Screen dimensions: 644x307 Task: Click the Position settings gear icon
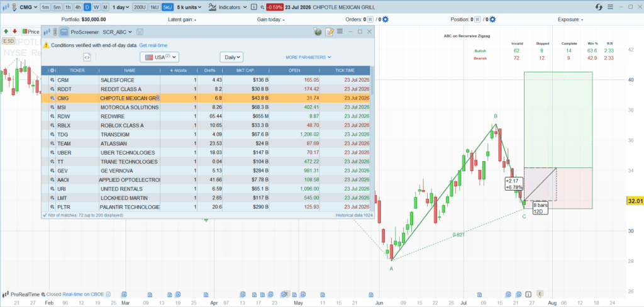492,20
